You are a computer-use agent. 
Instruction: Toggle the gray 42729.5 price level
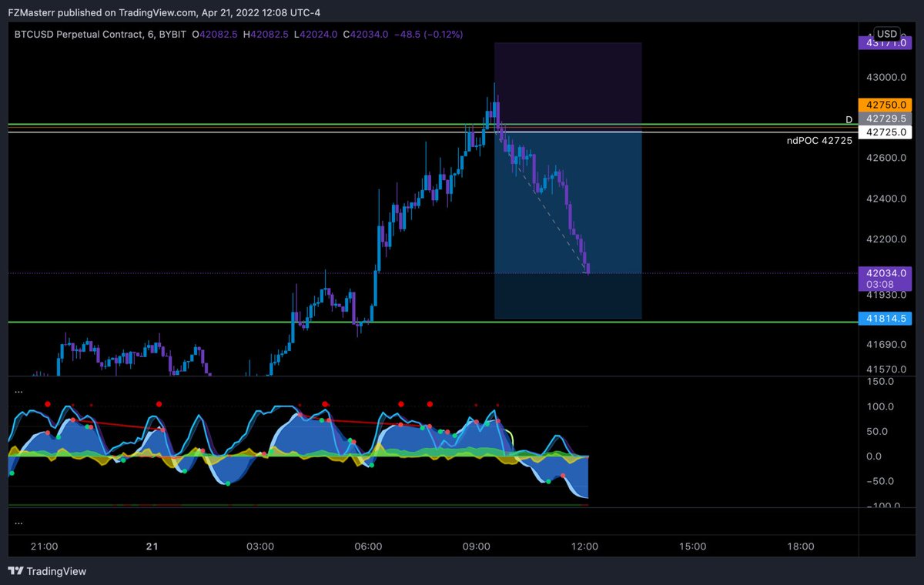pyautogui.click(x=885, y=119)
